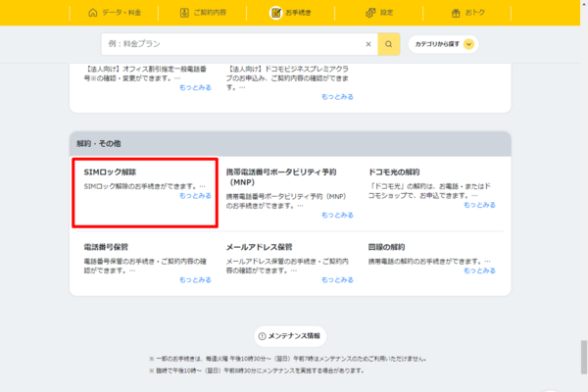The image size is (588, 392).
Task: Click もっとみる under ドコモビジネスプレミアクラブ
Action: pyautogui.click(x=337, y=97)
